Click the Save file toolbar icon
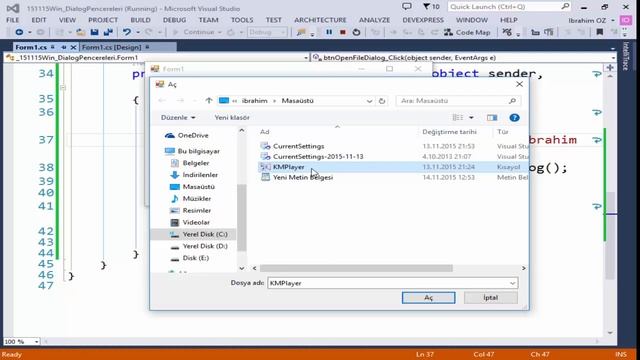The height and width of the screenshot is (360, 640). (x=94, y=32)
